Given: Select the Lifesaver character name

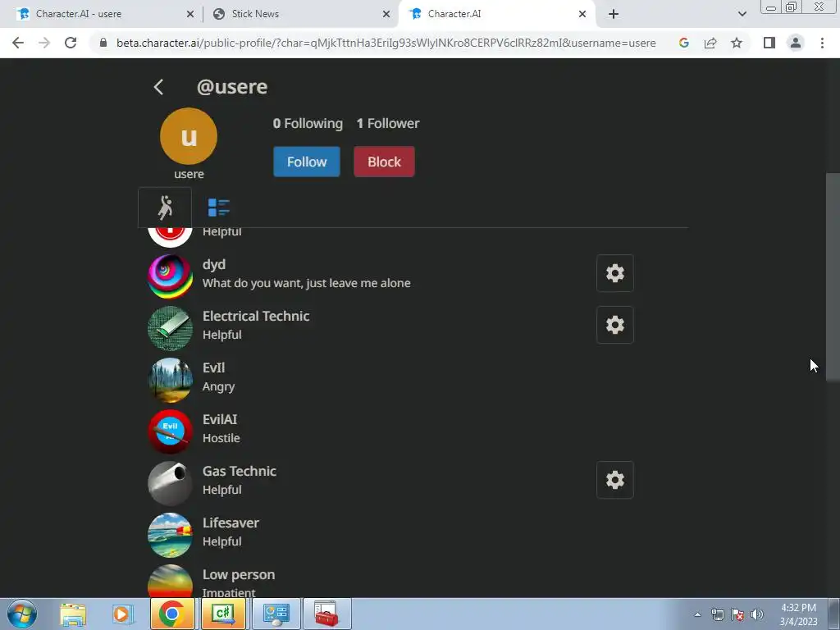Looking at the screenshot, I should point(231,523).
